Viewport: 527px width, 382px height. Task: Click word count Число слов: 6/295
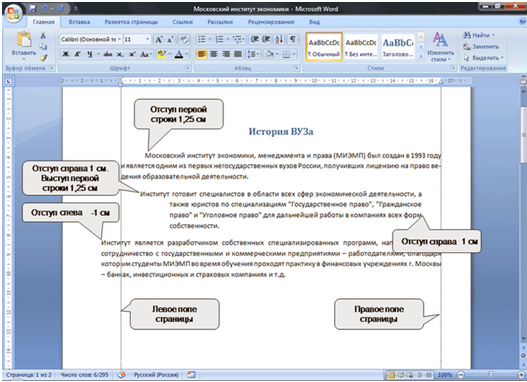point(84,375)
